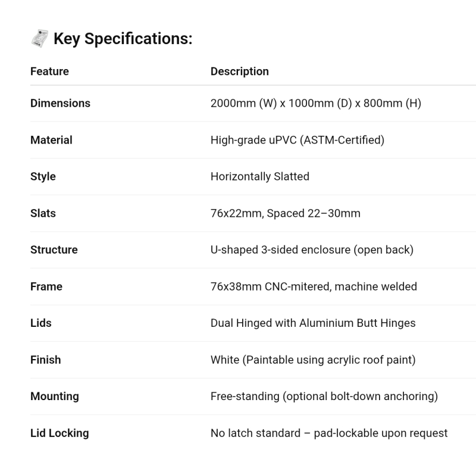Select the Structure row label
The height and width of the screenshot is (468, 476).
pyautogui.click(x=54, y=249)
